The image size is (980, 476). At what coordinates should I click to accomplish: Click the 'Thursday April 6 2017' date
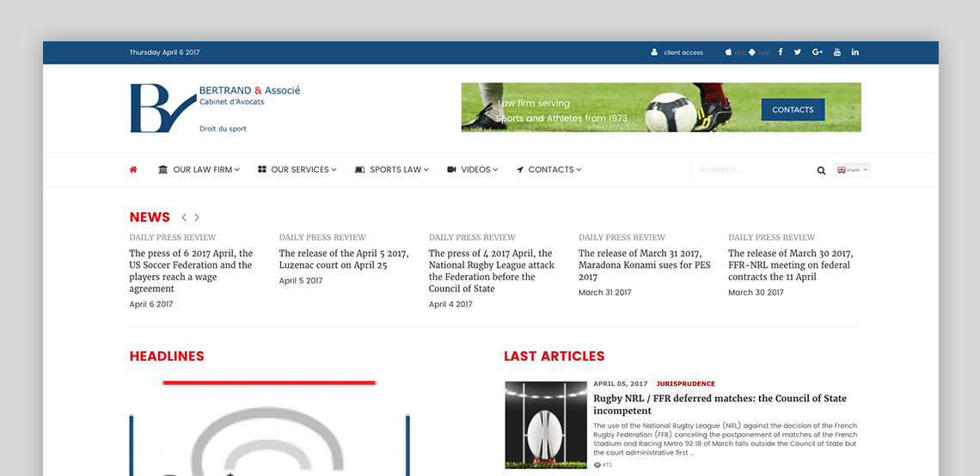pos(164,52)
